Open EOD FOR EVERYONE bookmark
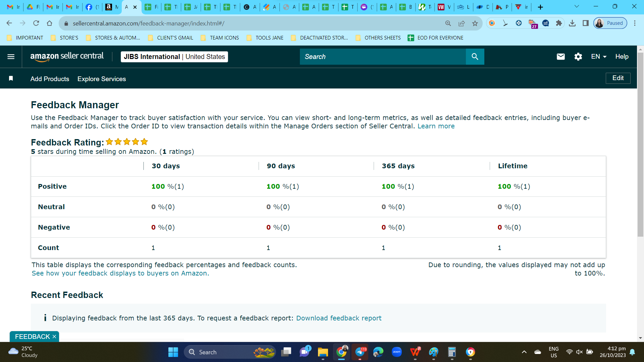The image size is (644, 362). [x=436, y=38]
